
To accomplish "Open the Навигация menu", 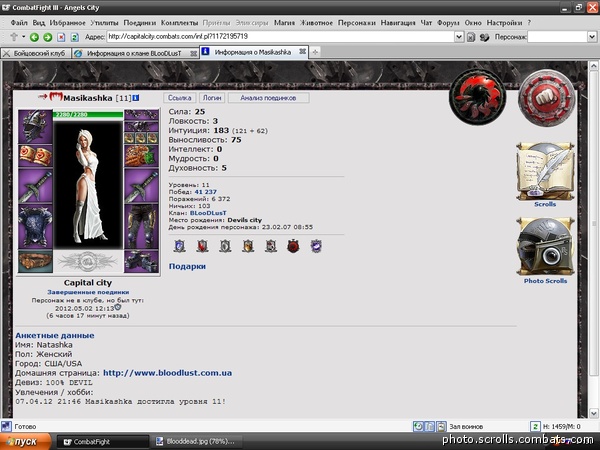I will [398, 23].
